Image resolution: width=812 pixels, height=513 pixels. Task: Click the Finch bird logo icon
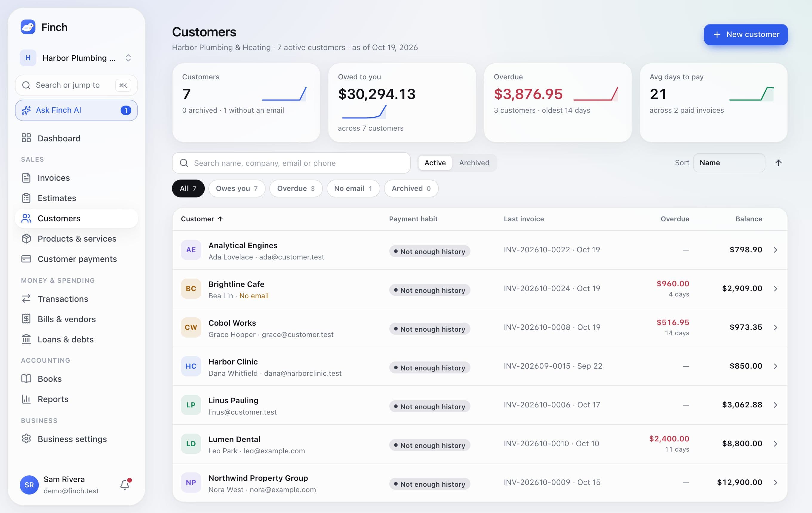[x=28, y=27]
